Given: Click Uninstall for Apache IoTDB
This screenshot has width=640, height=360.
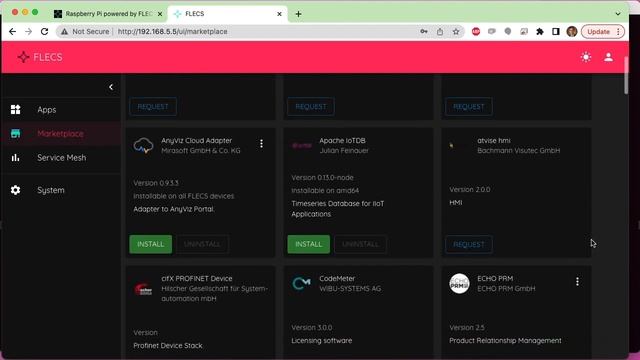Looking at the screenshot, I should click(x=360, y=244).
